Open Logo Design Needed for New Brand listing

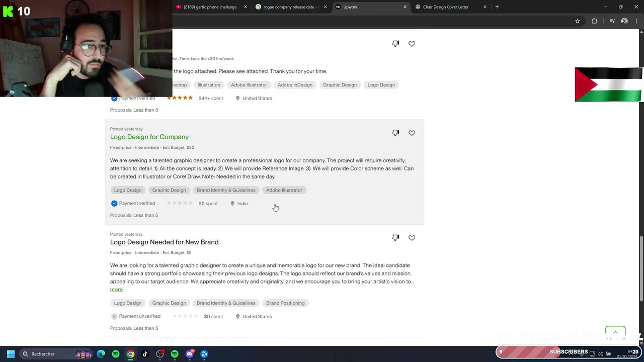coord(164,242)
